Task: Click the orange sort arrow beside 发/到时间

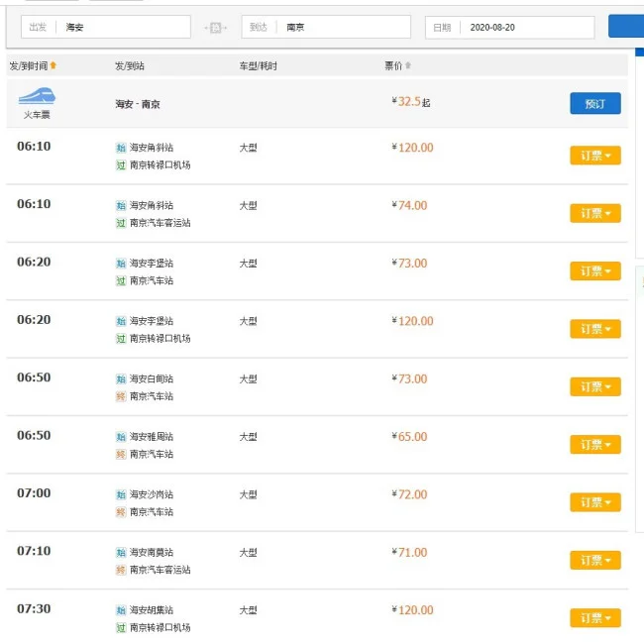Action: 53,65
